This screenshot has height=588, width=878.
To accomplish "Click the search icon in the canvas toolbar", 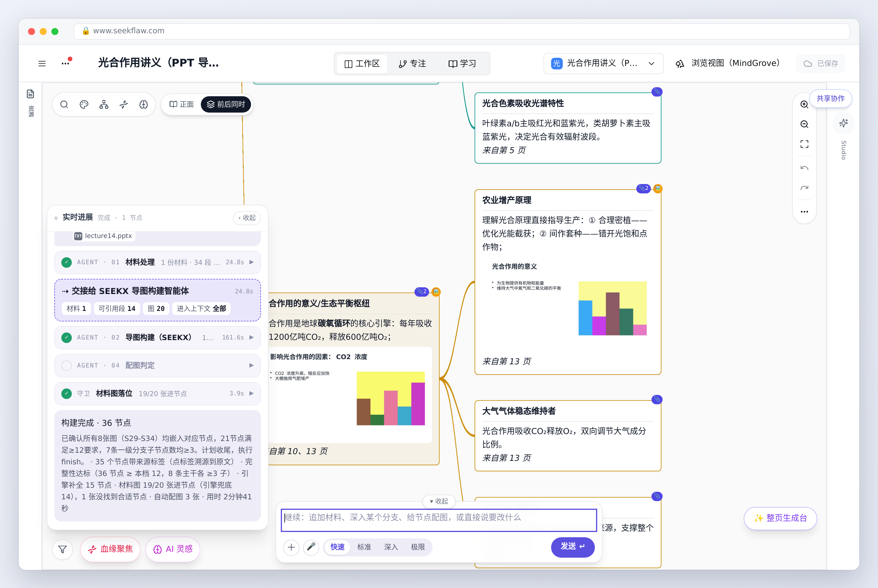I will 64,104.
